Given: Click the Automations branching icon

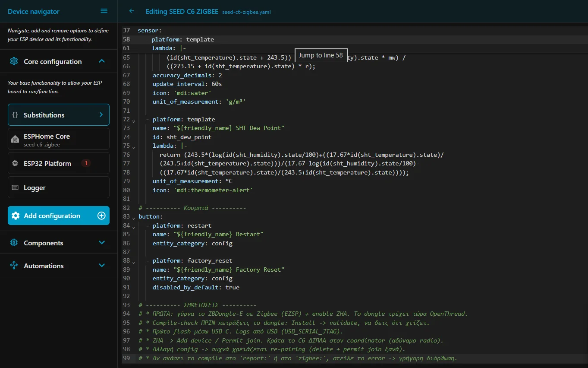Looking at the screenshot, I should tap(14, 266).
